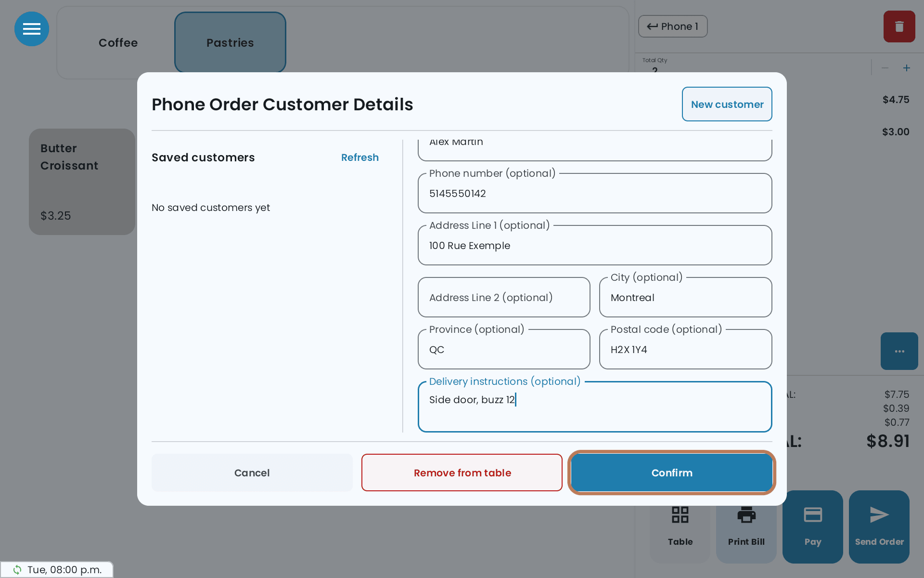Click the sync icon in status bar
The image size is (924, 578).
click(x=17, y=570)
